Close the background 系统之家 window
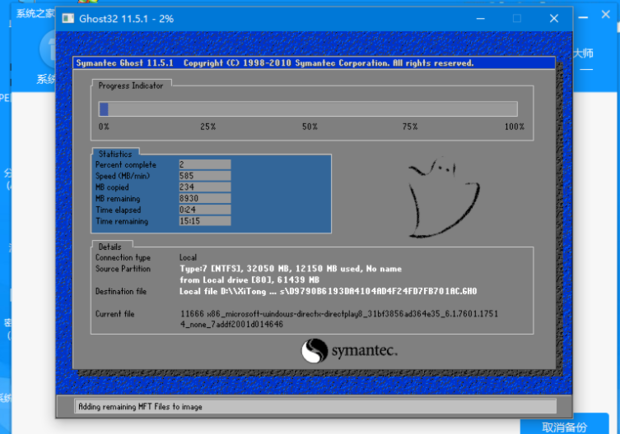 tap(606, 15)
